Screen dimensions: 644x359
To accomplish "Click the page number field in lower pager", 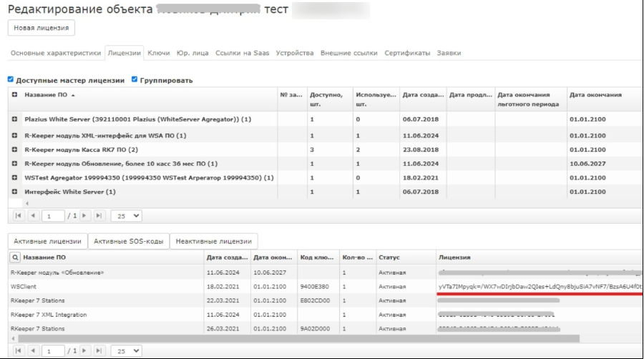I will [53, 351].
